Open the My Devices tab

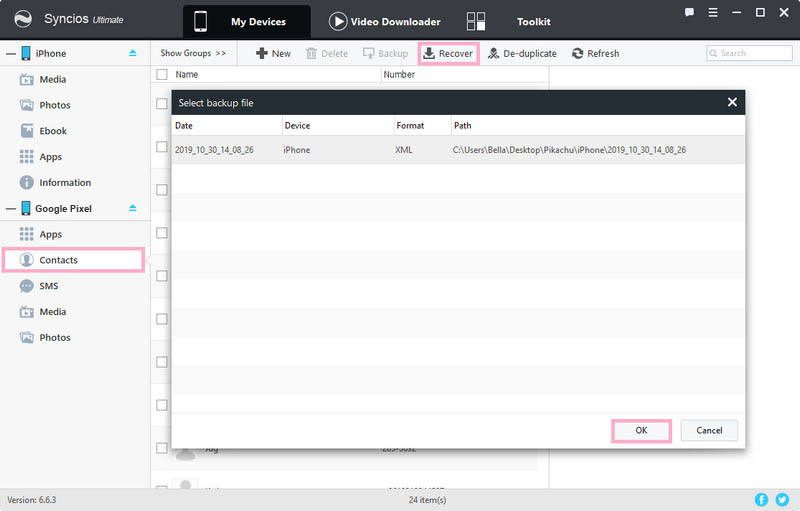tap(246, 21)
